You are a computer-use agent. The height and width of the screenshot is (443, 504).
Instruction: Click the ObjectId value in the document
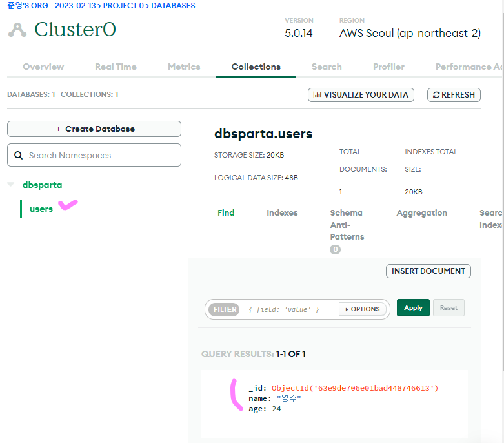pos(355,388)
